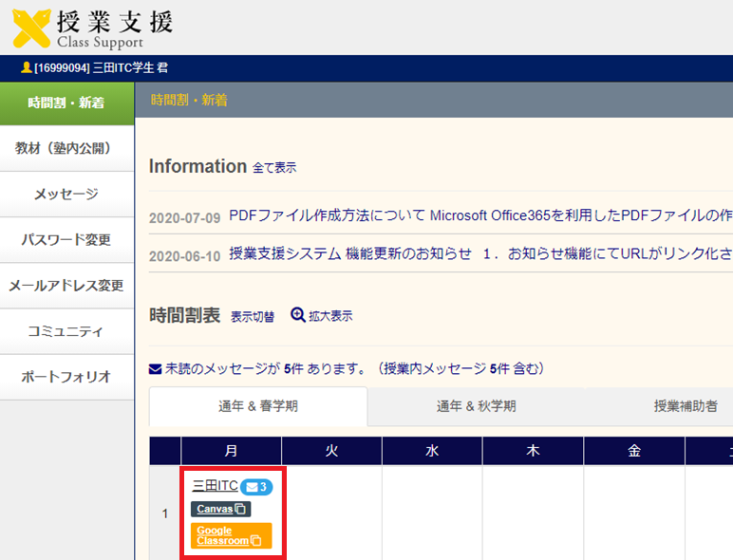
Task: Open コミュニティ in the sidebar
Action: [66, 330]
